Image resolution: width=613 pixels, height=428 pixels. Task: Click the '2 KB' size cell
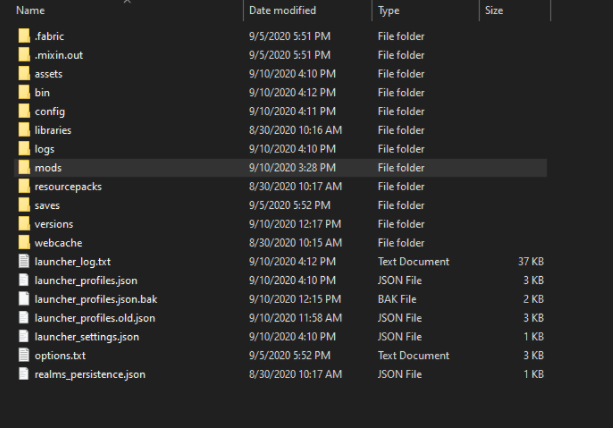pos(534,299)
